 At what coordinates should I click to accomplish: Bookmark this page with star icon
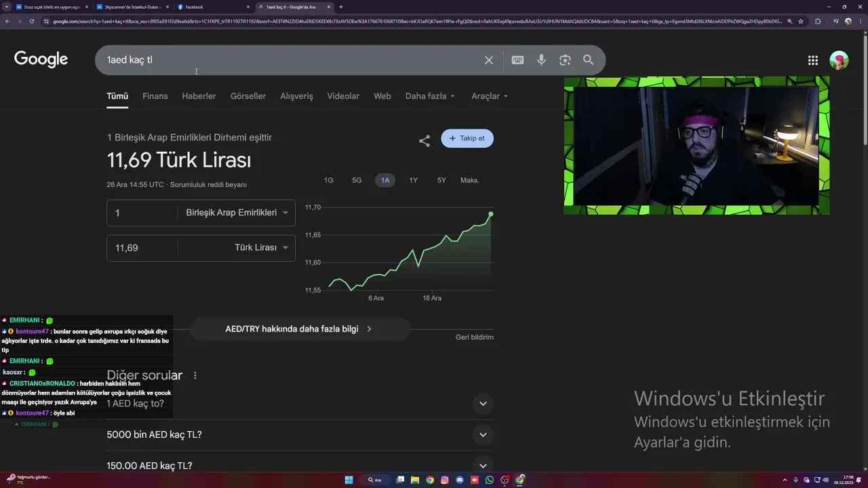(801, 21)
